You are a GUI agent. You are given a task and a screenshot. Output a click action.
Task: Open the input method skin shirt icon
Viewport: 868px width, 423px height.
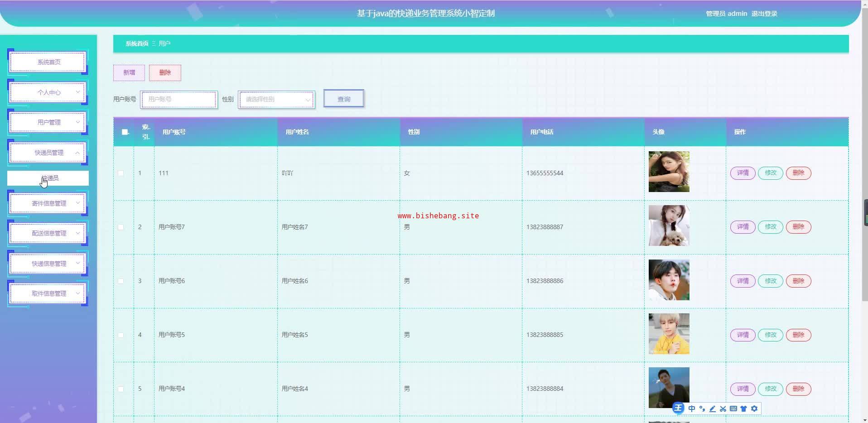(743, 409)
